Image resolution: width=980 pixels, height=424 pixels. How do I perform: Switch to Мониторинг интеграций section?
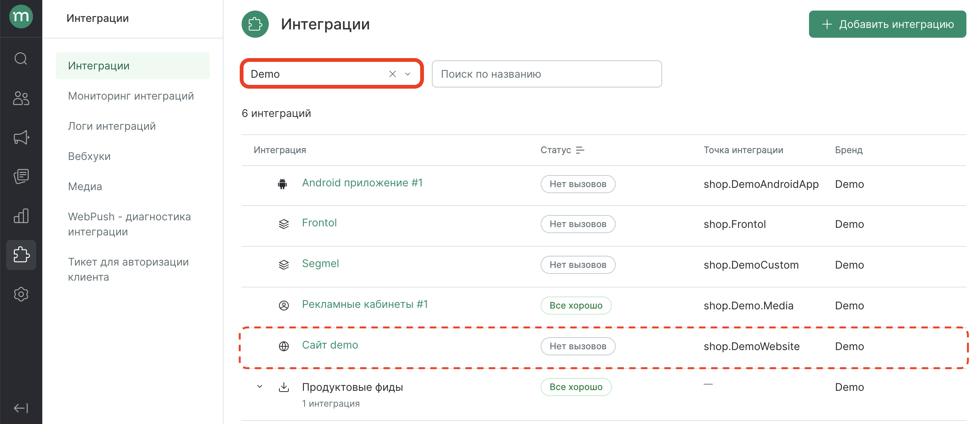pos(131,96)
